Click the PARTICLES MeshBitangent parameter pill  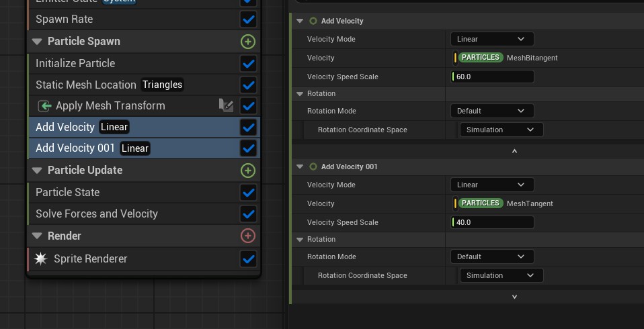coord(480,58)
